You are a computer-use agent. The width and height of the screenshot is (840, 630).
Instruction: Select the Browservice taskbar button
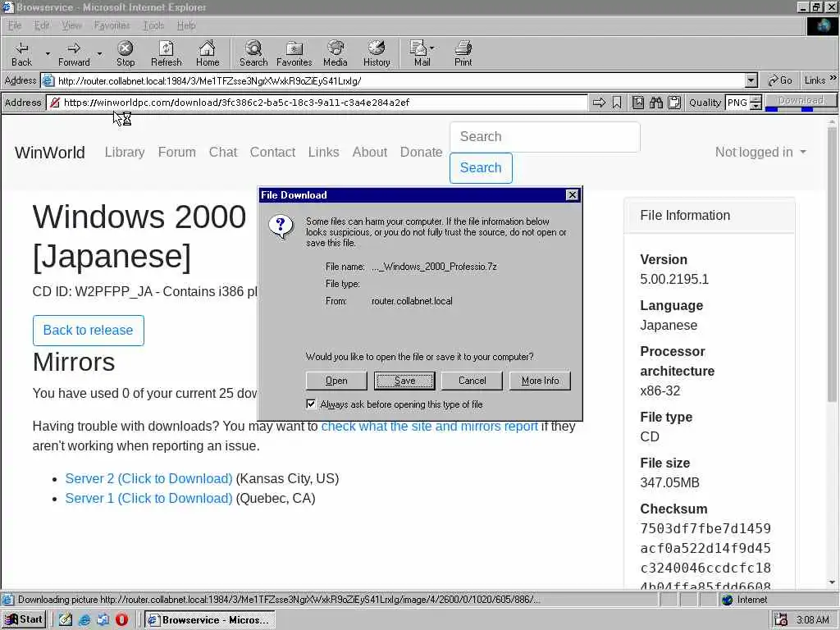210,620
